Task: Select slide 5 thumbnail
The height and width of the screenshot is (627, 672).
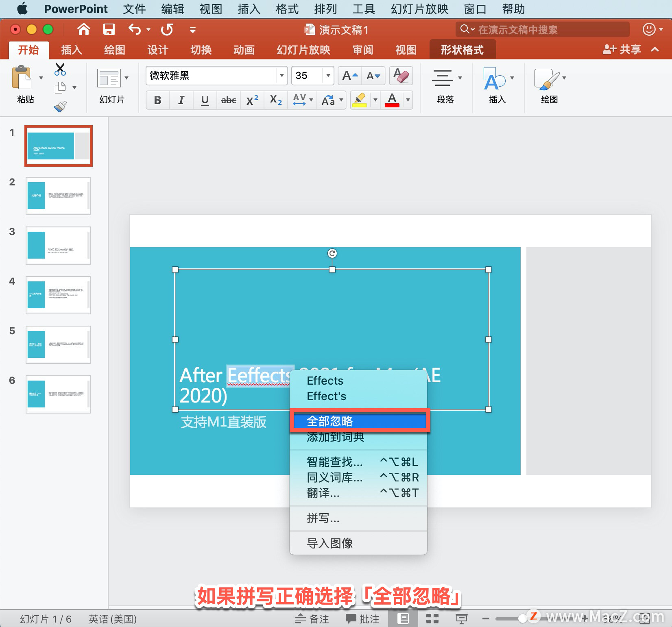Action: pos(58,345)
